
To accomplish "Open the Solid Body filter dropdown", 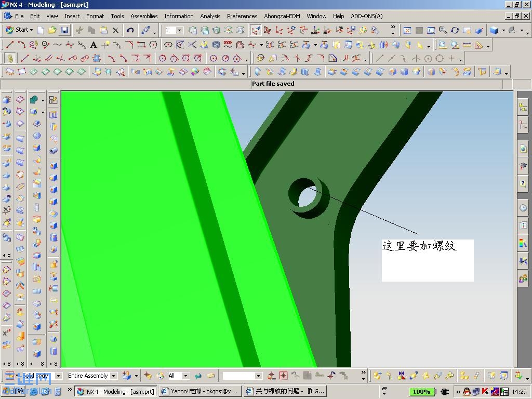I will coord(59,376).
